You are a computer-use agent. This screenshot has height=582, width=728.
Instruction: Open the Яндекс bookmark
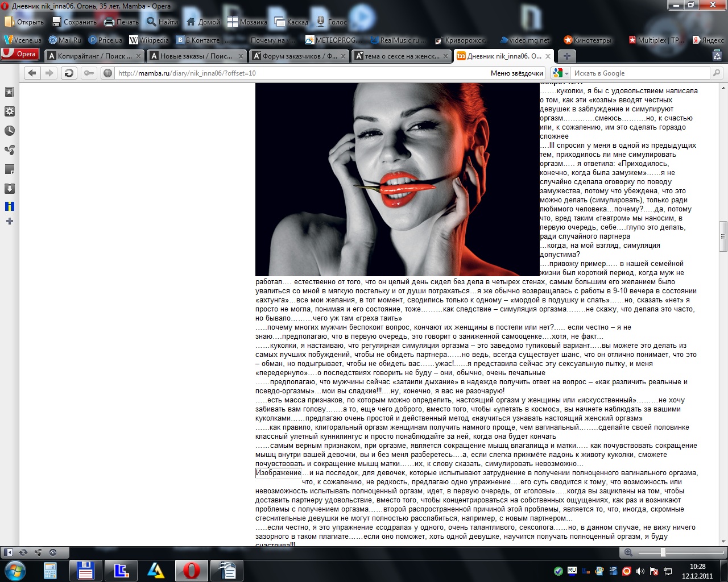(x=708, y=40)
